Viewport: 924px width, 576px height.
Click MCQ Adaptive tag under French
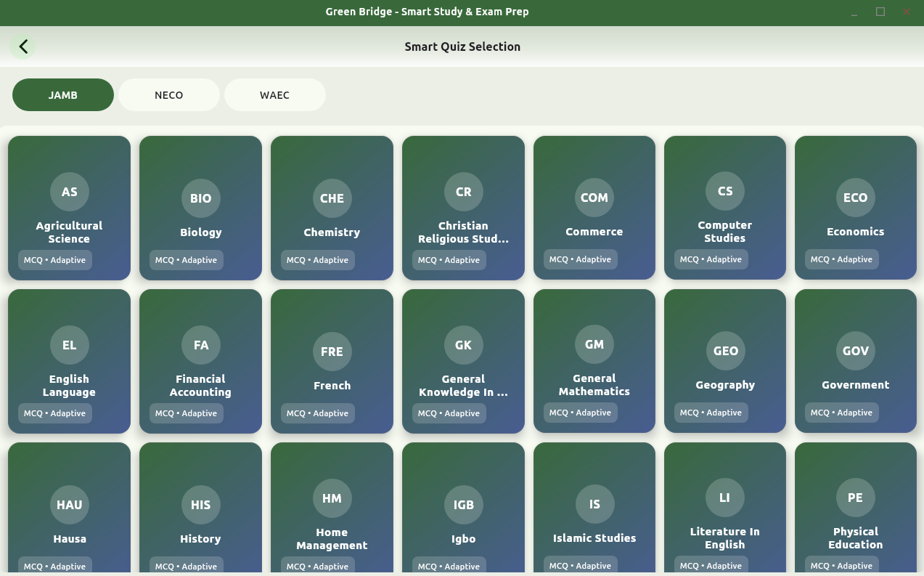(x=317, y=413)
